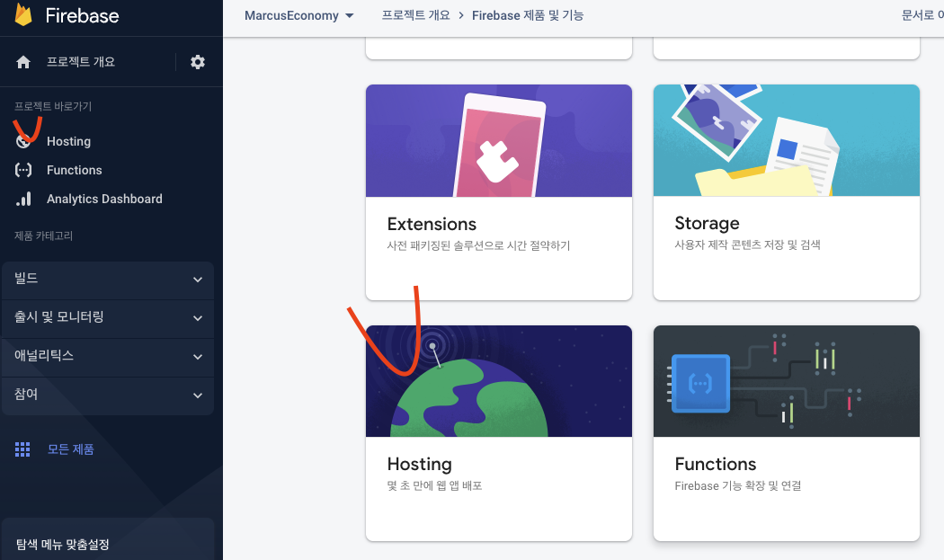The width and height of the screenshot is (944, 560).
Task: Go to 프로젝트 개요 in sidebar
Action: 81,62
